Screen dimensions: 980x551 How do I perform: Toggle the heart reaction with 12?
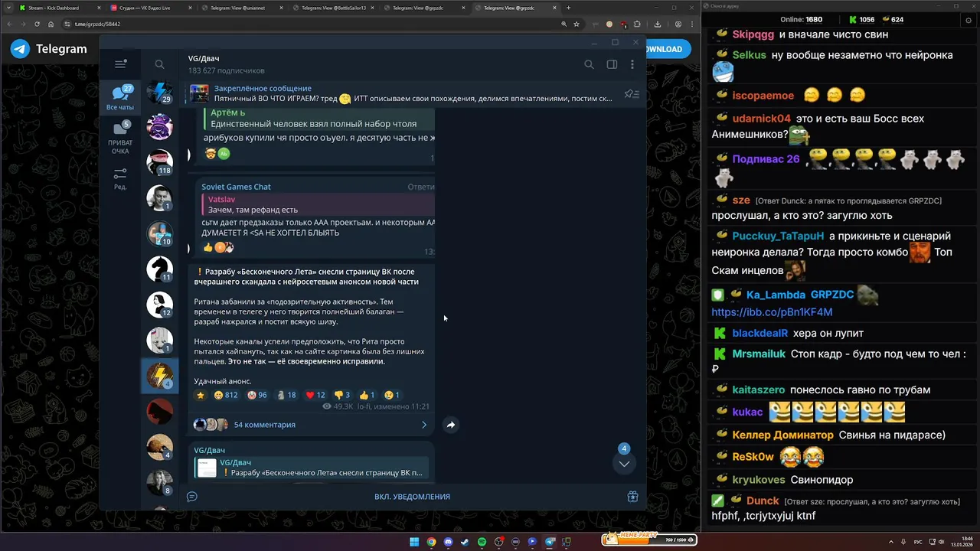click(315, 396)
